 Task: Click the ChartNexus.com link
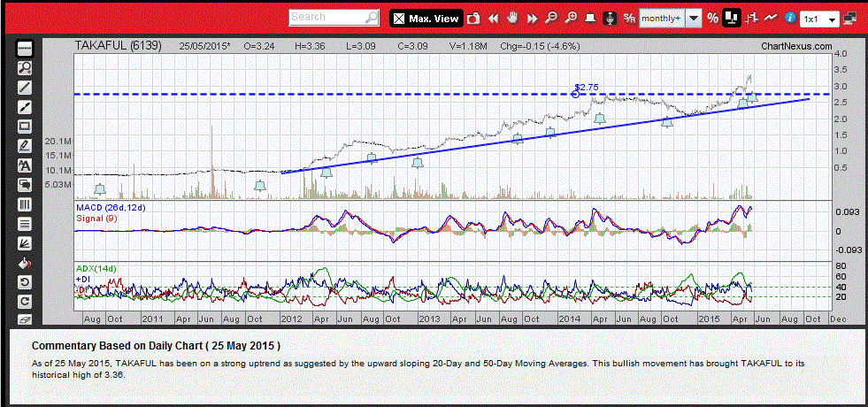tap(796, 47)
